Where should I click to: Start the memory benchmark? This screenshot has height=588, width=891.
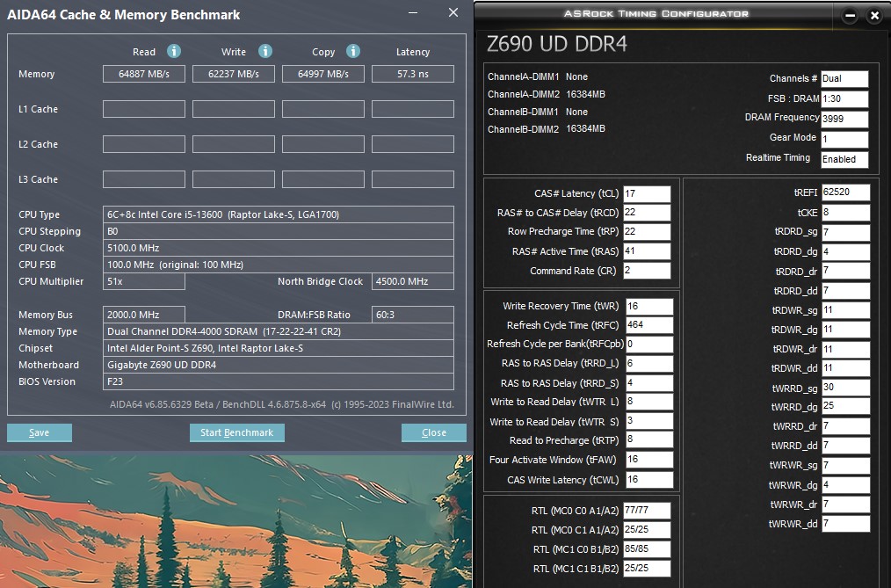coord(237,432)
